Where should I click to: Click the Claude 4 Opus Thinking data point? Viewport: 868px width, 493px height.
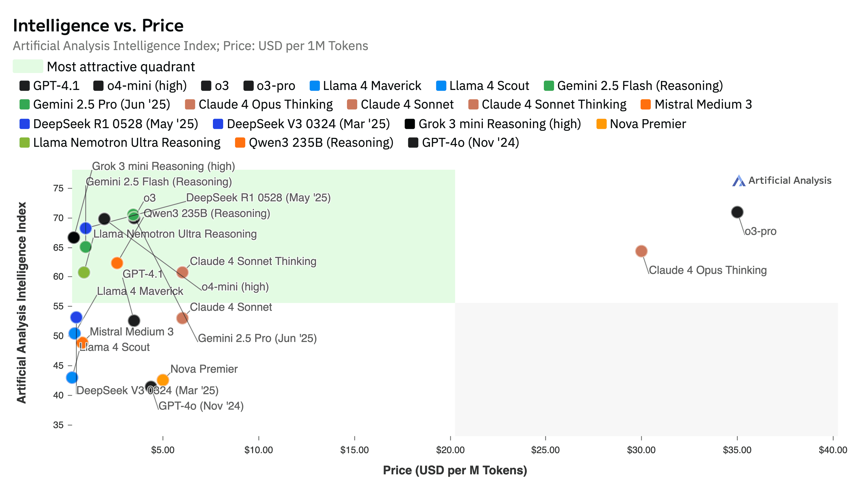(x=641, y=251)
